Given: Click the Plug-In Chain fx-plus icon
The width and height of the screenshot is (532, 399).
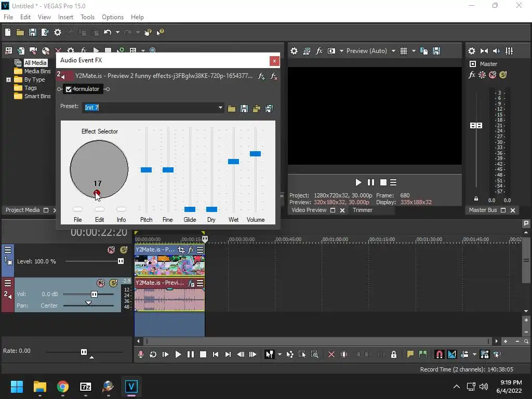Looking at the screenshot, I should [261, 76].
